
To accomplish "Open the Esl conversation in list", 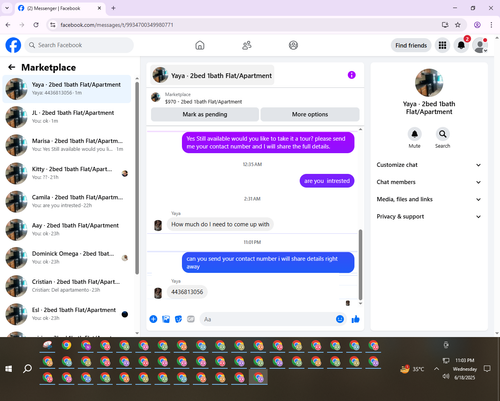I will click(67, 314).
